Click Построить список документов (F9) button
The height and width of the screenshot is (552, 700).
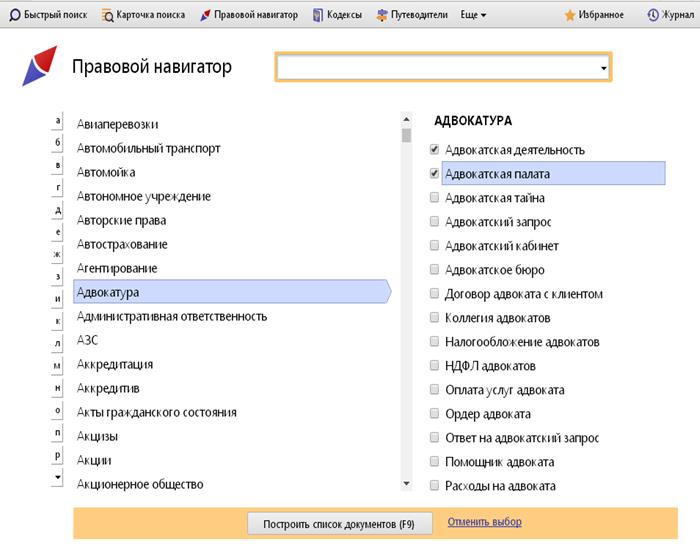(338, 523)
